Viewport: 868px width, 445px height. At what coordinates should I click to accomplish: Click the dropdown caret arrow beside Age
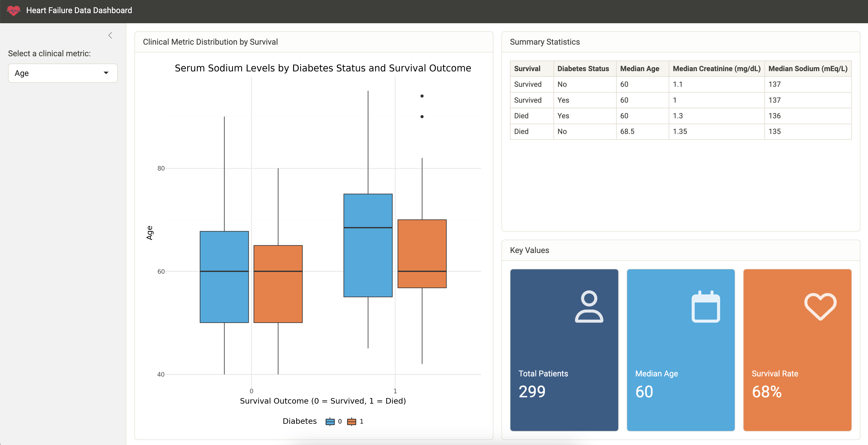(x=106, y=73)
